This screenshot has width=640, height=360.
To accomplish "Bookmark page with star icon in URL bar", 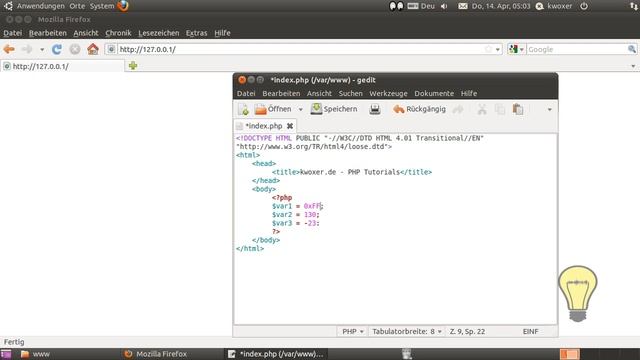I will pos(489,49).
